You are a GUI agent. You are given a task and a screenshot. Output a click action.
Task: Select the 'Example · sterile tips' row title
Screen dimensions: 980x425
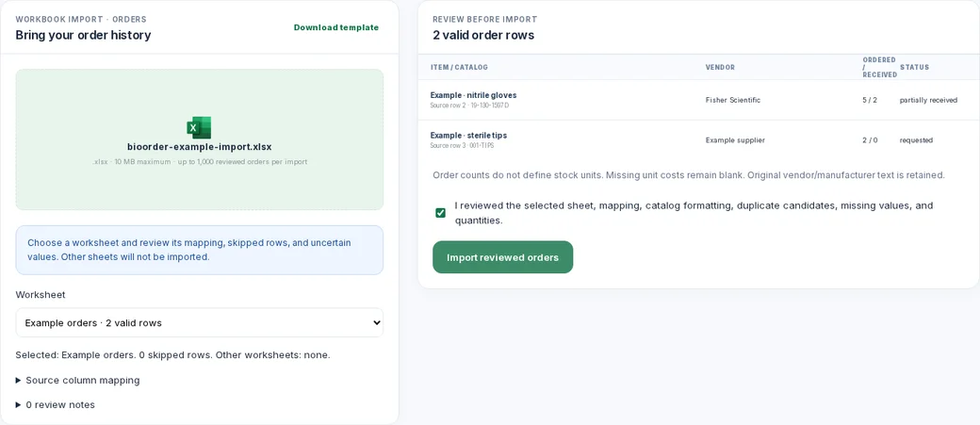coord(468,135)
